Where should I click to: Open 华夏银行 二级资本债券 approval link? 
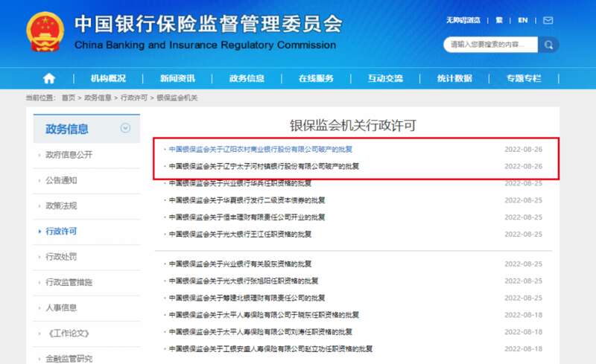[245, 200]
